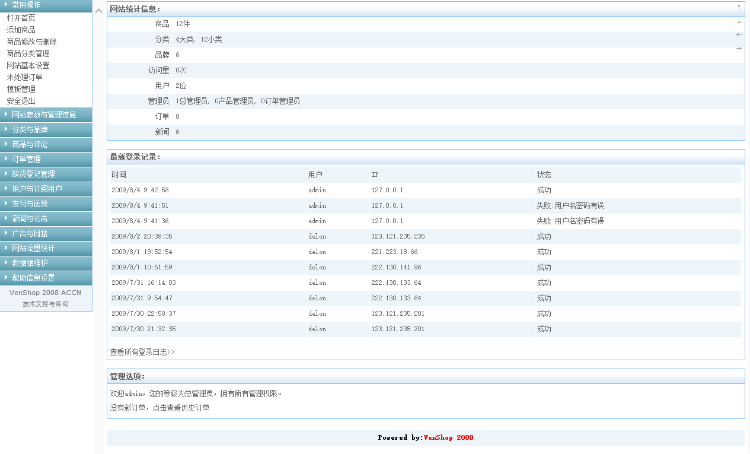The height and width of the screenshot is (454, 750).
Task: Expand the 数据库维护 sidebar section
Action: (46, 263)
